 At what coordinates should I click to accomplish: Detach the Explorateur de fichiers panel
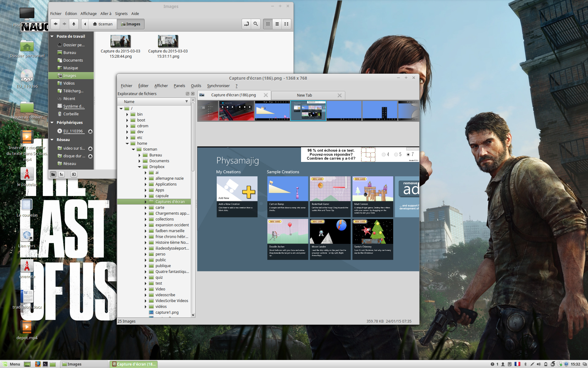187,94
